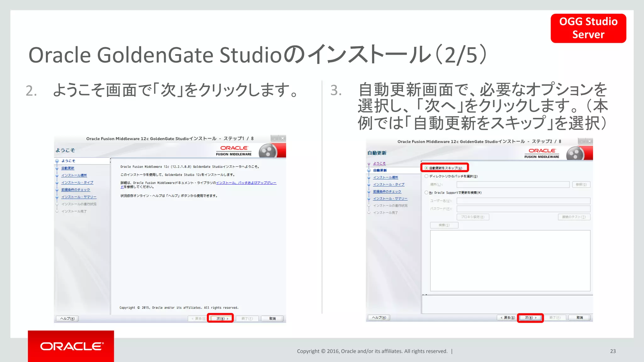Go to 前提条件のチェック in step 2 window sidebar
Viewport: 644px width, 362px height.
click(387, 192)
